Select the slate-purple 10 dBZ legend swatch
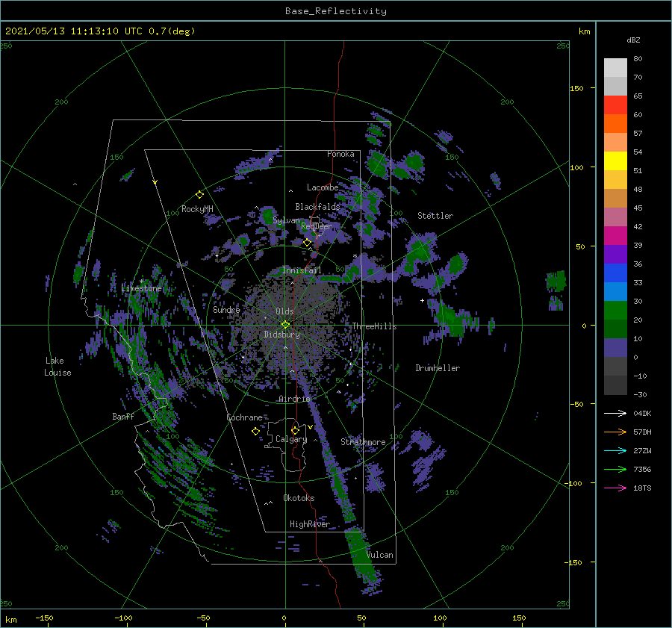The image size is (672, 628). (615, 348)
